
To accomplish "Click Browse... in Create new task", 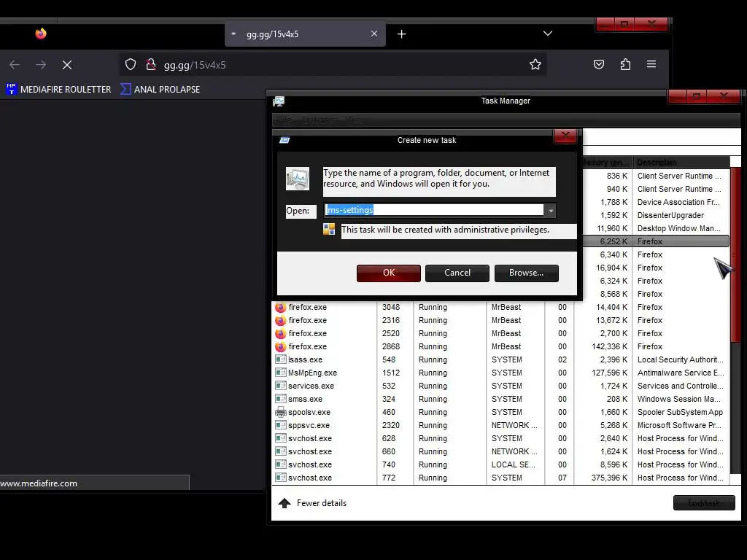I will click(x=527, y=273).
